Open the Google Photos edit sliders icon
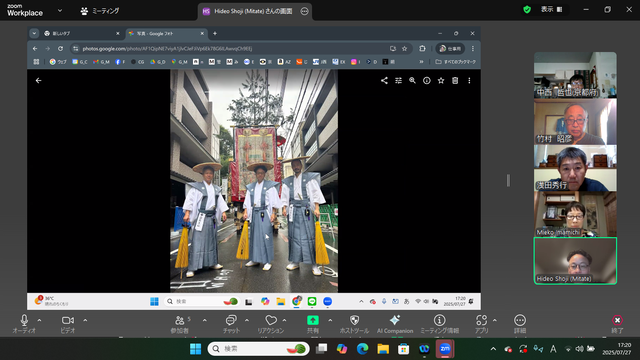The width and height of the screenshot is (640, 360). 398,81
